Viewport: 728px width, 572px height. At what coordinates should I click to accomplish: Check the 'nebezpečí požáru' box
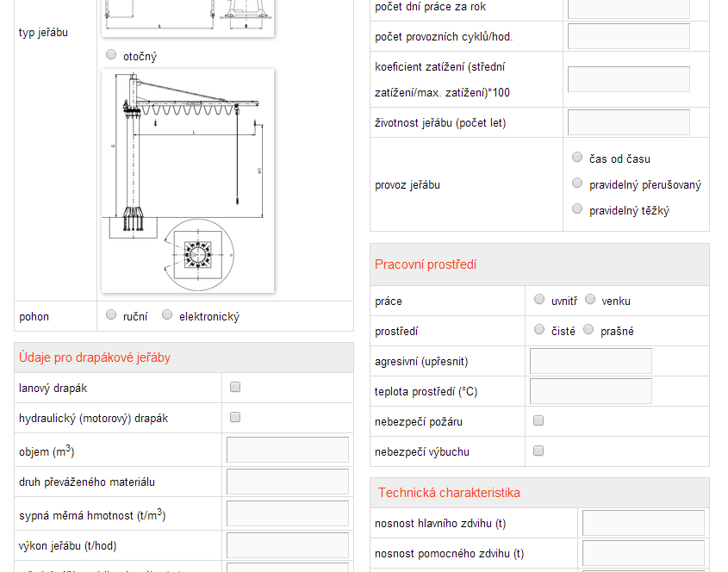click(538, 421)
